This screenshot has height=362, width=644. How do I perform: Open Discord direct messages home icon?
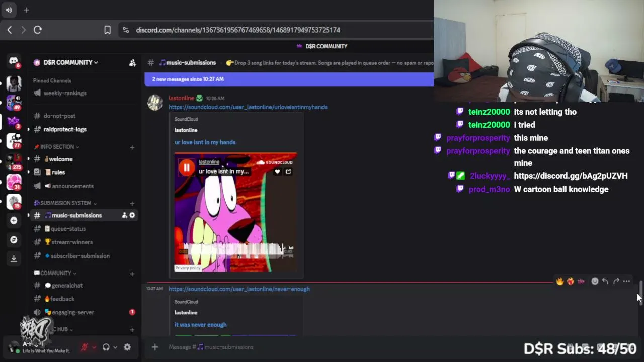click(14, 61)
